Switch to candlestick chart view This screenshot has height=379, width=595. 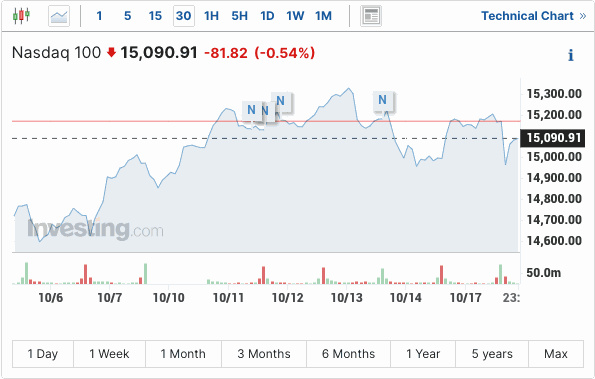[21, 16]
